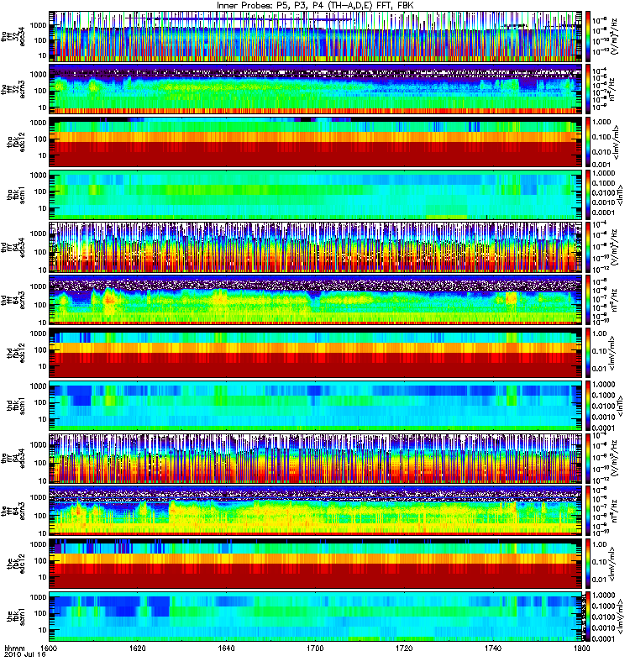Click the '(V/m)²/Hz' unit label of the edc34
The height and width of the screenshot is (672, 630).
coord(614,458)
